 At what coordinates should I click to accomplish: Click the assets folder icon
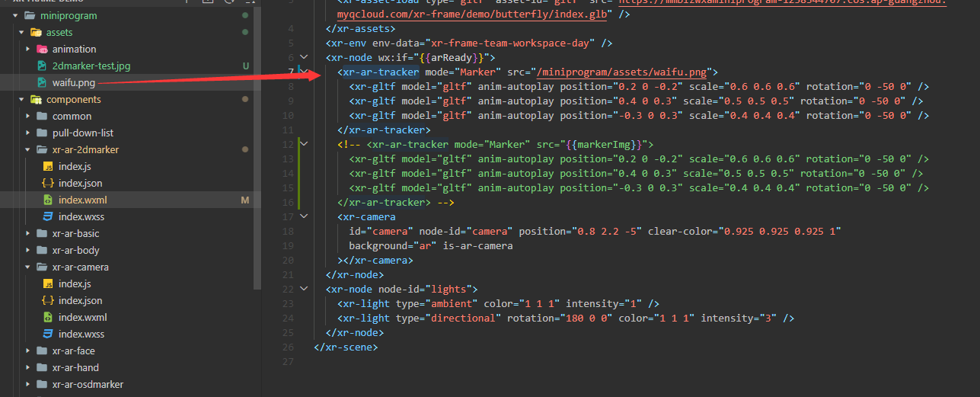(x=36, y=32)
